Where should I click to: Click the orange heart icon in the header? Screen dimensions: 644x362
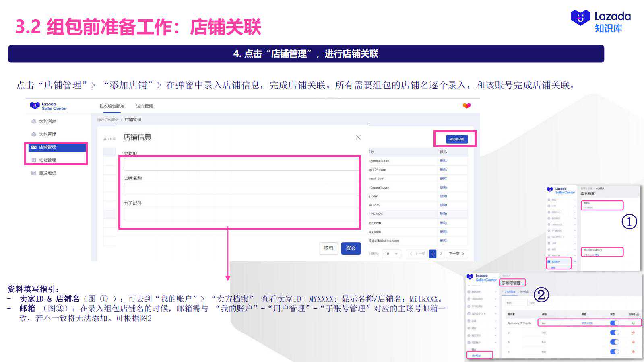466,106
